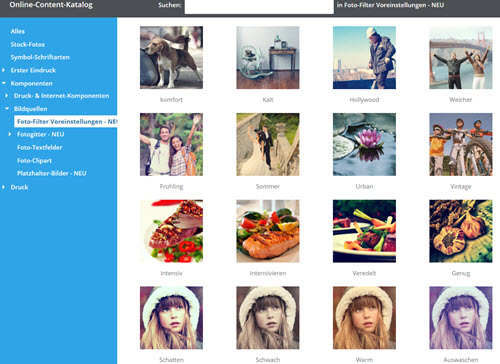Select the Intensivieren salmon thumbnail
Screen dimensions: 500x364
(268, 231)
